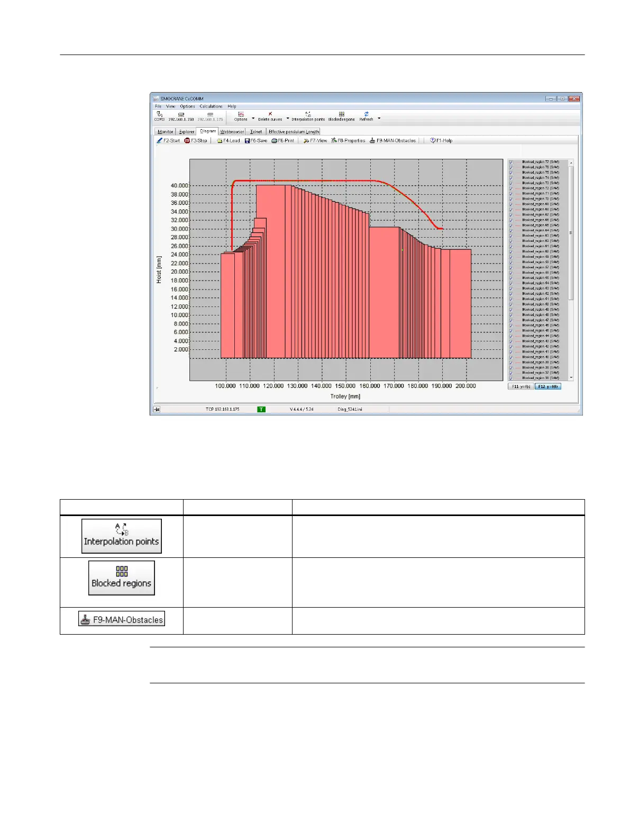Toggle the Blocked_region 47 checkbox
The width and height of the screenshot is (630, 840).
(x=511, y=320)
